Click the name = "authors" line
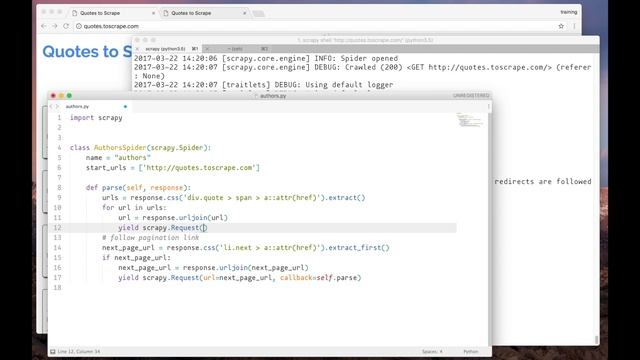The width and height of the screenshot is (640, 360). coord(118,158)
